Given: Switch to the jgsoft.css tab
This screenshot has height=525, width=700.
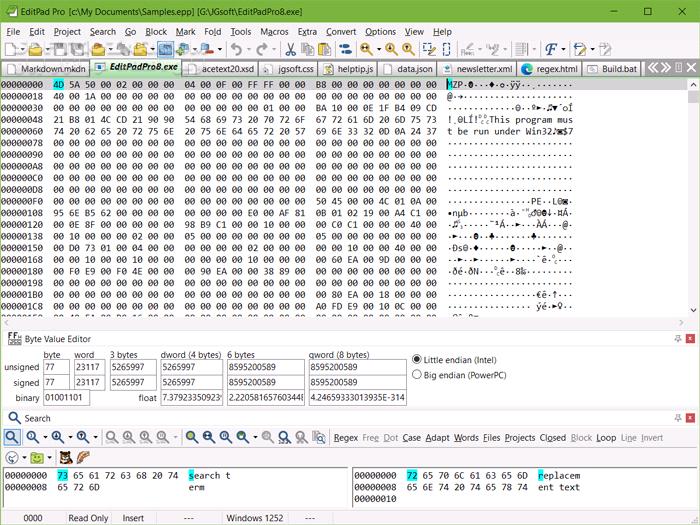Looking at the screenshot, I should click(x=293, y=68).
